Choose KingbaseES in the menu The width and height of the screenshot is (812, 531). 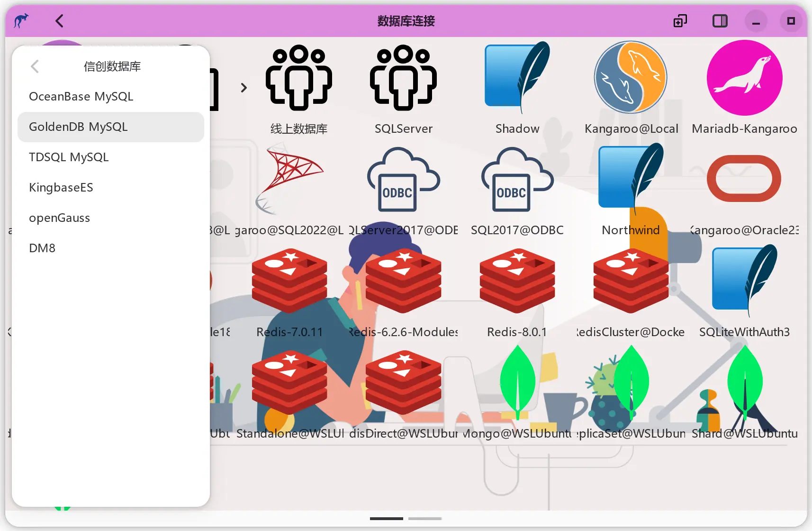tap(111, 188)
